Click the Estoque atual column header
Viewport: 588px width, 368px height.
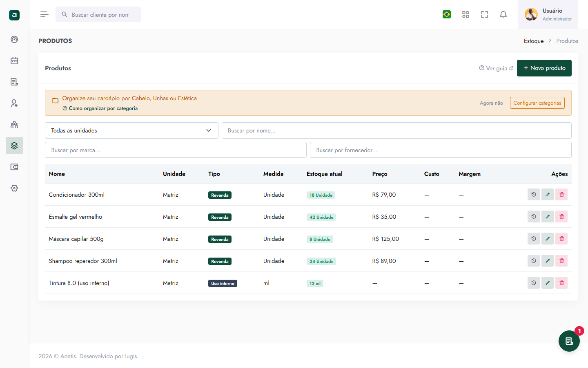(x=325, y=174)
